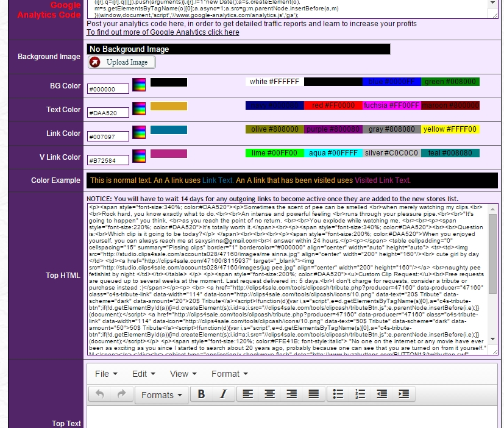Align text left in editor
Image resolution: width=504 pixels, height=428 pixels.
[x=248, y=394]
